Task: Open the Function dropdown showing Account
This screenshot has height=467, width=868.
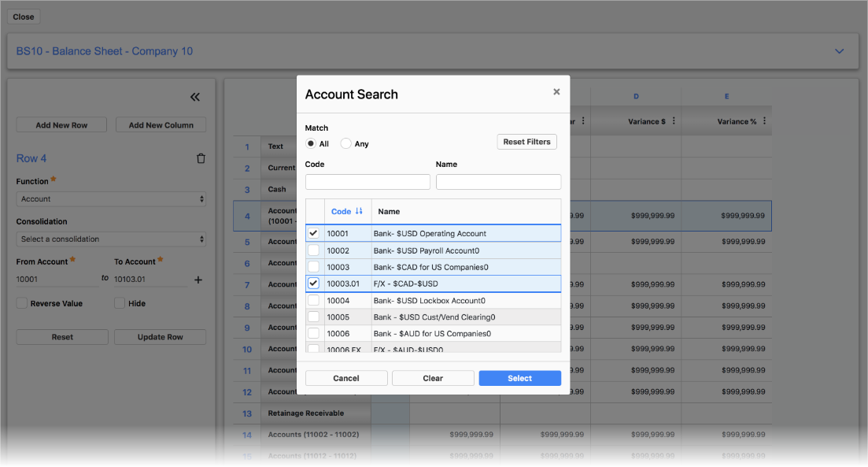Action: tap(111, 198)
